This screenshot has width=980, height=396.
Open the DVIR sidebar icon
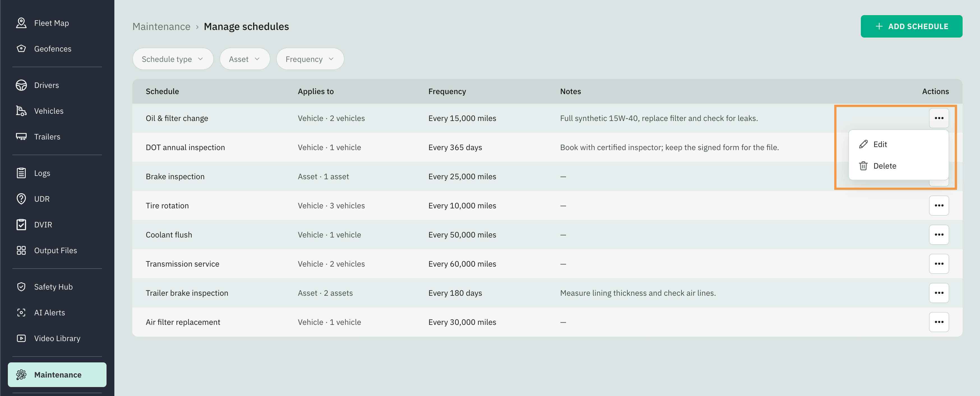click(21, 225)
